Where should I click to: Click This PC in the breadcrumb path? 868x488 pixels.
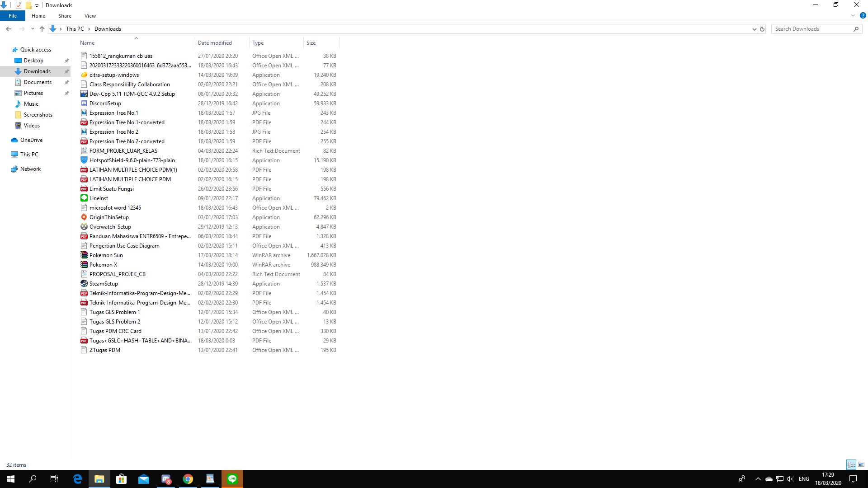pyautogui.click(x=75, y=29)
